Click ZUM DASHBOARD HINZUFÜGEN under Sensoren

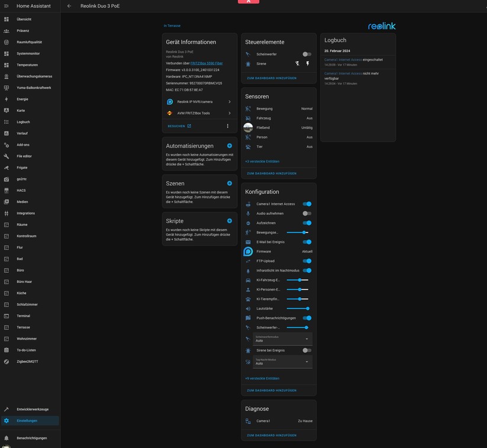272,173
